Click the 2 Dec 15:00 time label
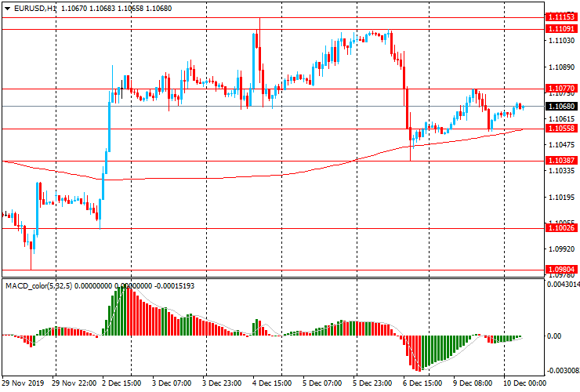 (121, 383)
